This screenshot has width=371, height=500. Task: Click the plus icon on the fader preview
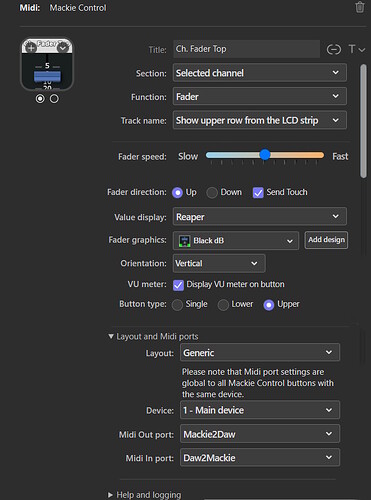coord(31,48)
